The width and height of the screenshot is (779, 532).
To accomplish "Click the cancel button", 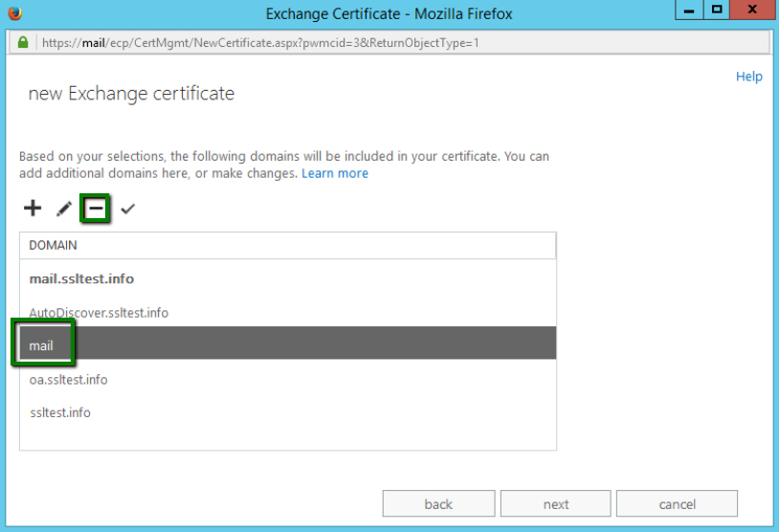I will click(x=677, y=503).
